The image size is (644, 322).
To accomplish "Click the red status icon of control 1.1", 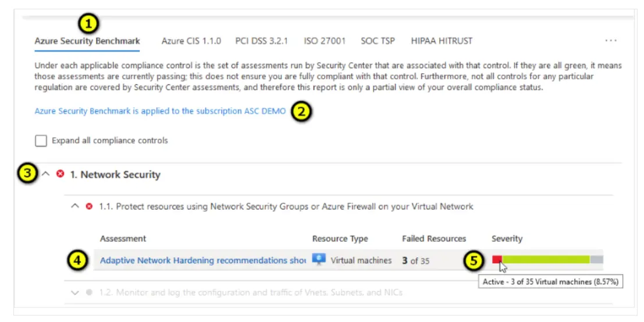I will pyautogui.click(x=88, y=207).
